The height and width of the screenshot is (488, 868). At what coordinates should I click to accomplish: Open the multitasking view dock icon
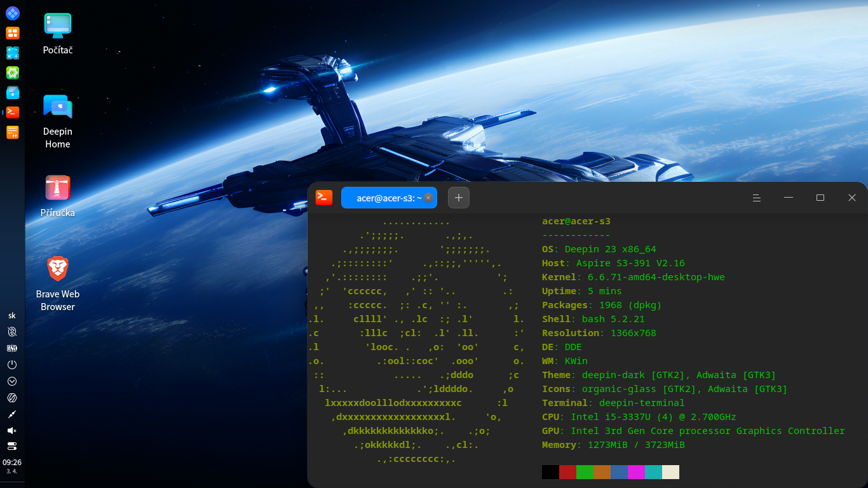click(12, 33)
